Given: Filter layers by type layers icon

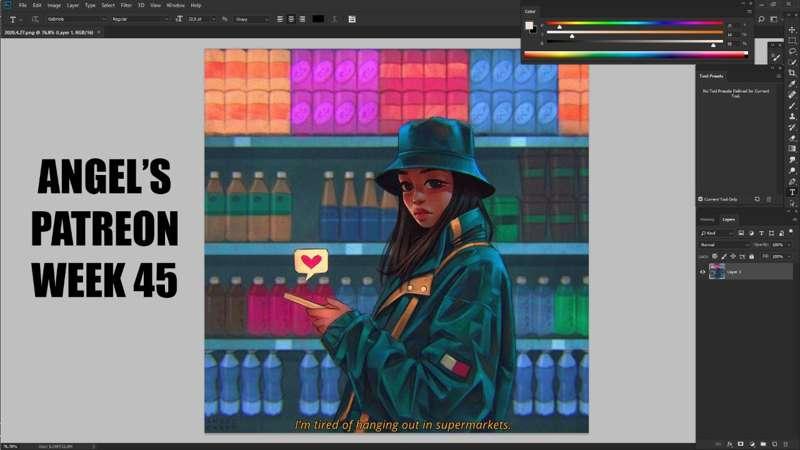Looking at the screenshot, I should 761,233.
